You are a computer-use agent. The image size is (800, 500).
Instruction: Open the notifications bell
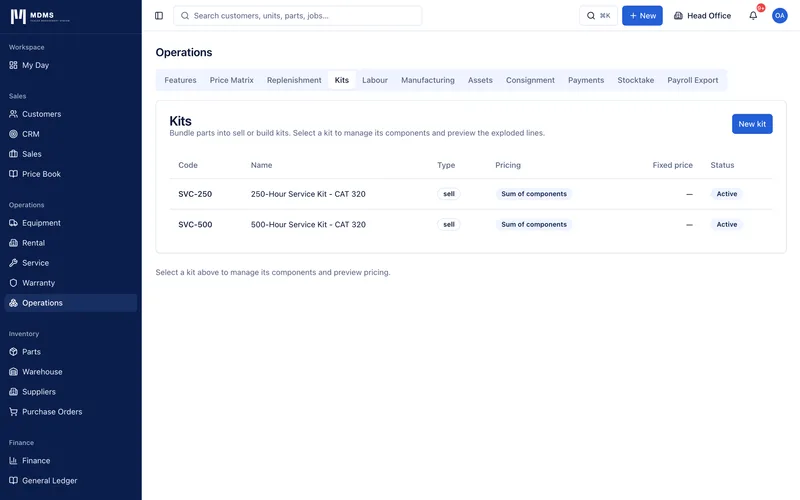click(753, 16)
